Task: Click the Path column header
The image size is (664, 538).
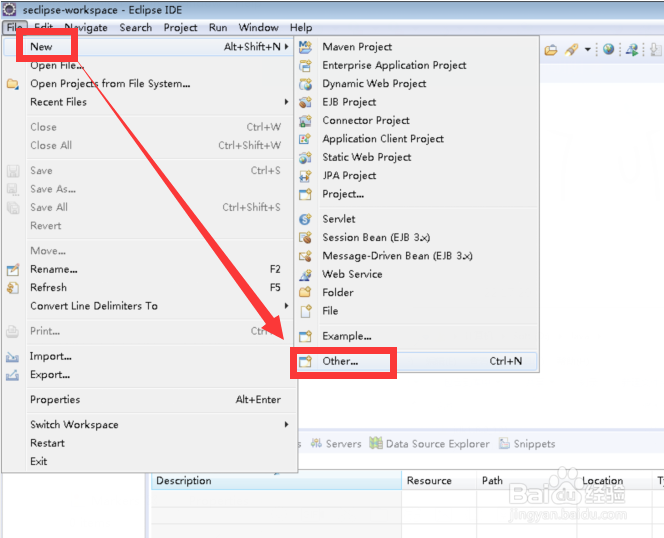Action: [x=526, y=481]
